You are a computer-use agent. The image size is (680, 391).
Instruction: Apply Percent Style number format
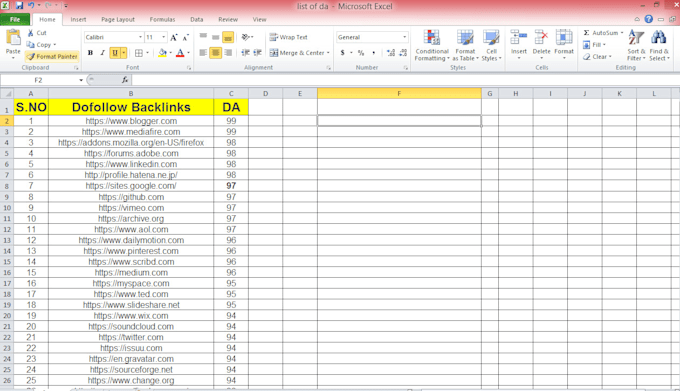361,53
